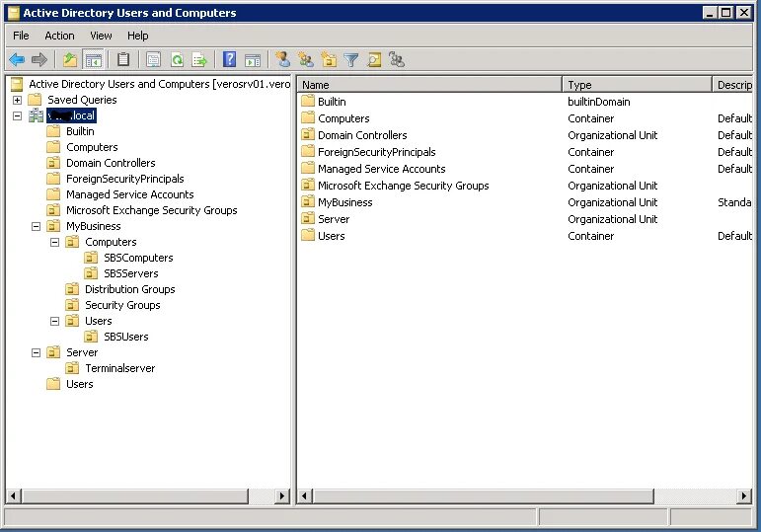Screen dimensions: 761x532
Task: Click the green Refresh toolbar icon
Action: coord(177,60)
